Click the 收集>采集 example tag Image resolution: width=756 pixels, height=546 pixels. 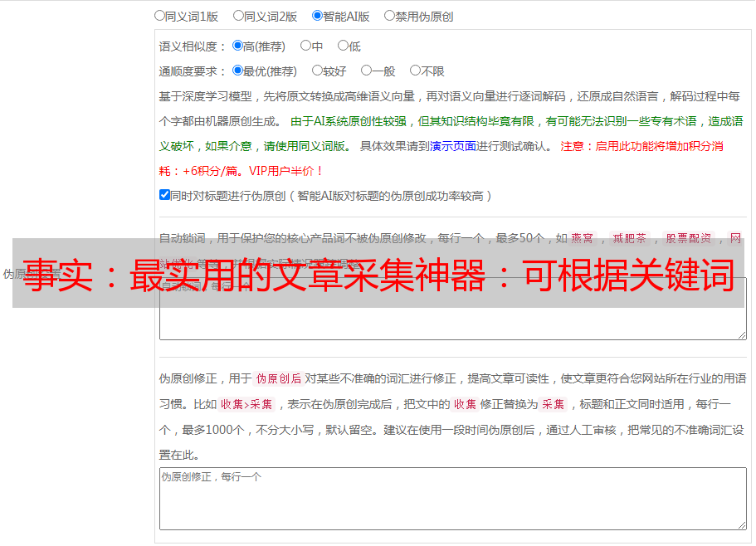click(x=246, y=405)
